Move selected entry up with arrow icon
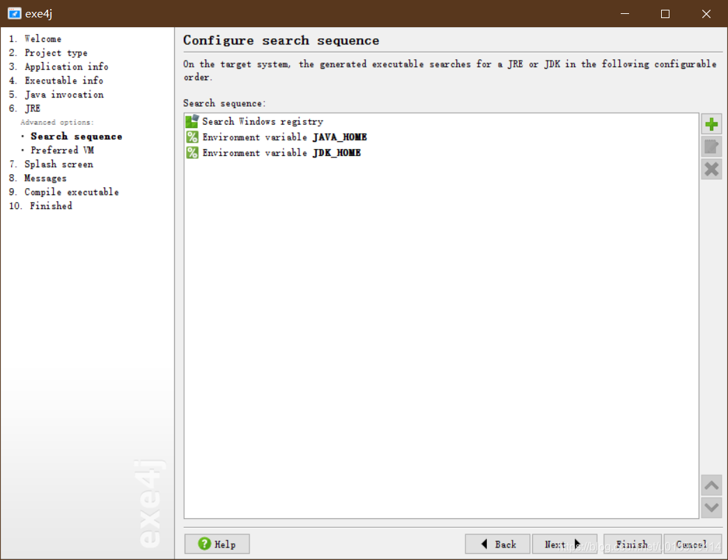The height and width of the screenshot is (560, 728). pos(711,485)
